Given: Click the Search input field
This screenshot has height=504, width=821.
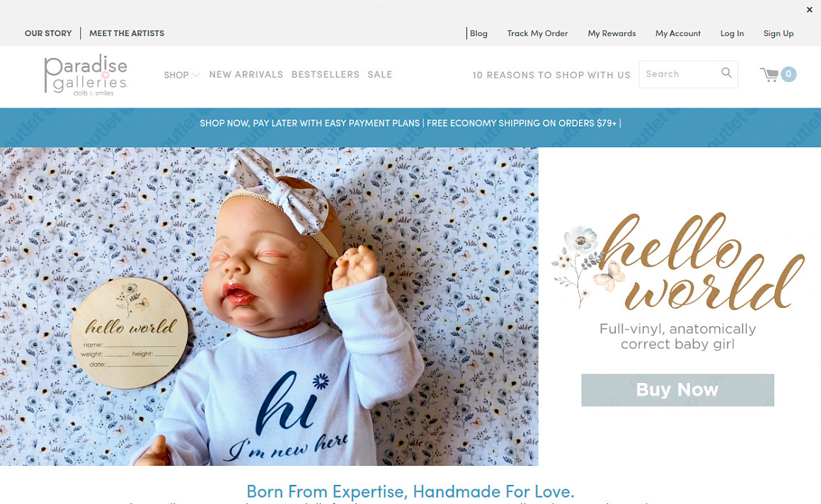Looking at the screenshot, I should (x=679, y=74).
